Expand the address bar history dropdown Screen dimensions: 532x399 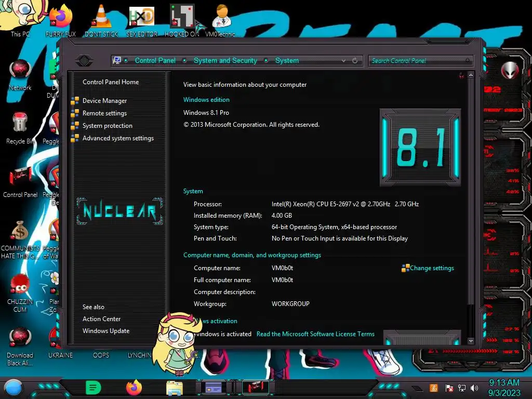click(344, 61)
